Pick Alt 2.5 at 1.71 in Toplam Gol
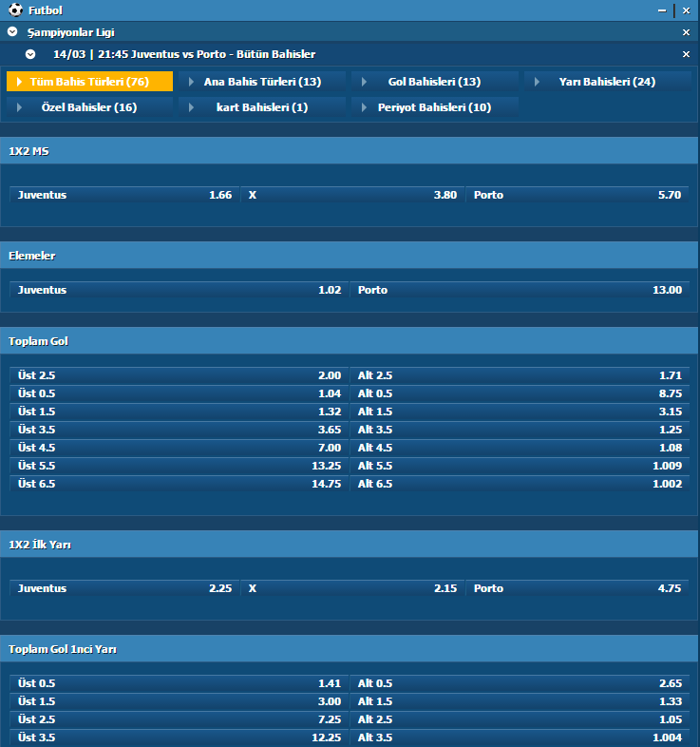 click(x=520, y=375)
